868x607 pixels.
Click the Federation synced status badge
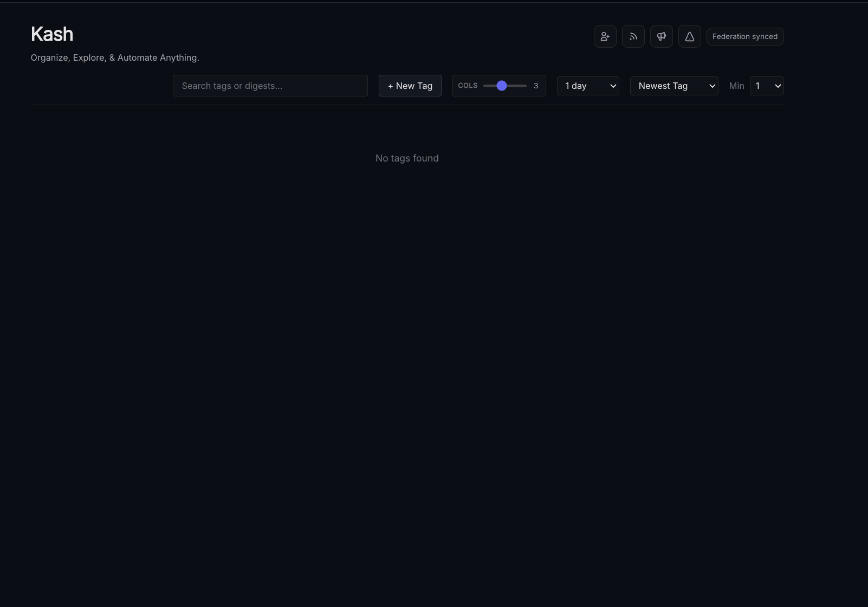745,37
